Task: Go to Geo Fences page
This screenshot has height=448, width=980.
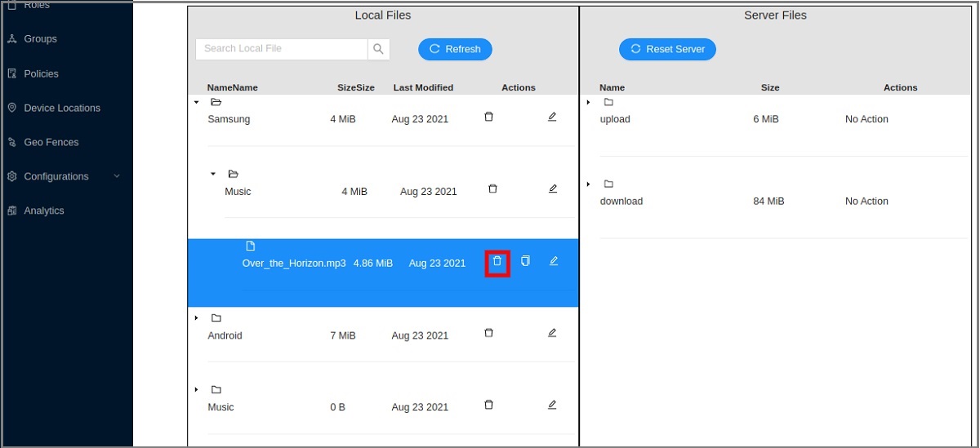Action: point(51,142)
